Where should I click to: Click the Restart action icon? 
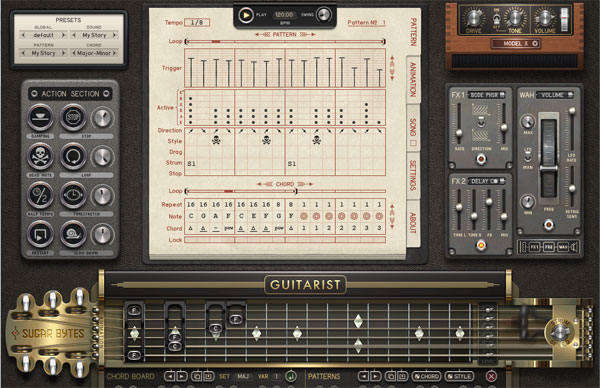(x=40, y=234)
